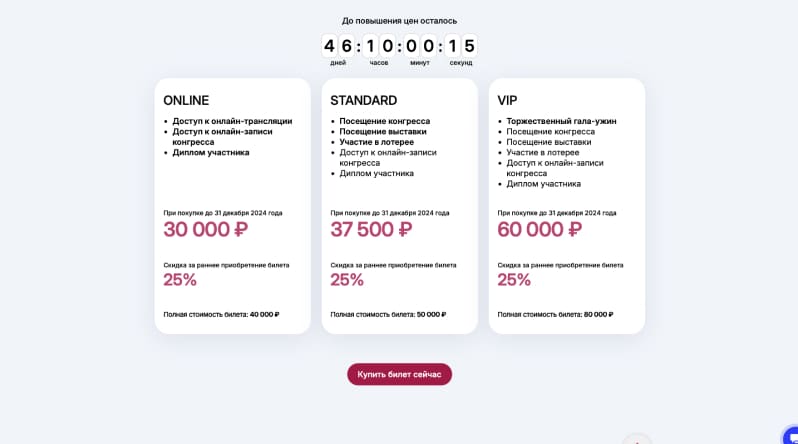
Task: Click the 30 000 ₽ price
Action: click(x=206, y=230)
